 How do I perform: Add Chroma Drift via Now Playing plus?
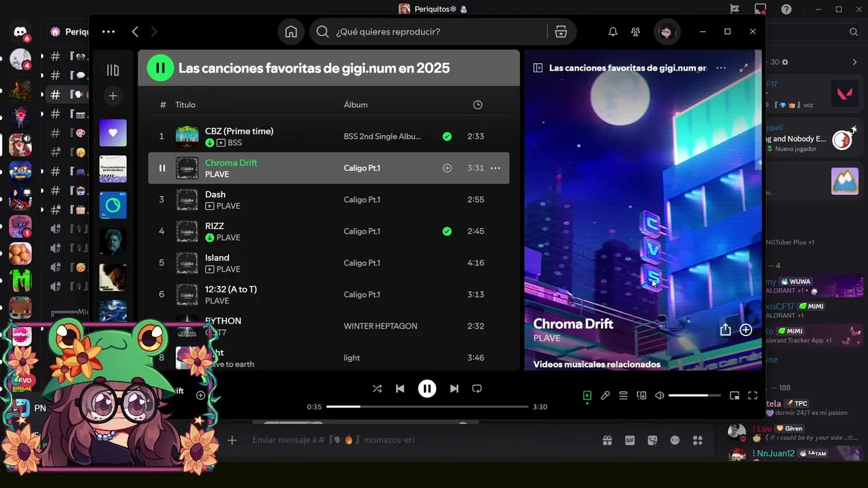point(746,329)
